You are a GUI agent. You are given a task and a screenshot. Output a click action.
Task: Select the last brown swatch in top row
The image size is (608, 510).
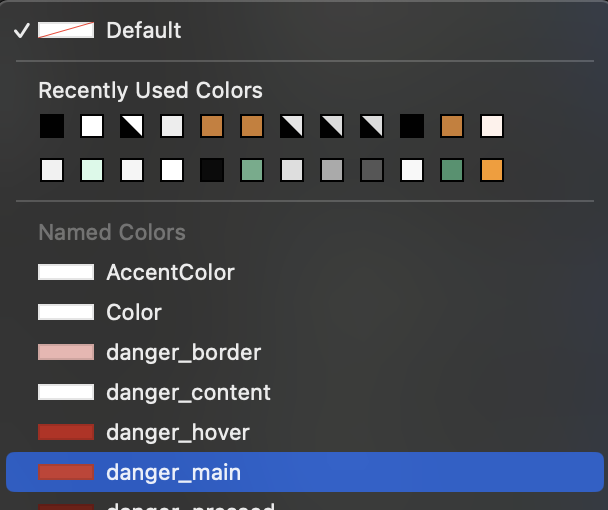[x=452, y=127]
